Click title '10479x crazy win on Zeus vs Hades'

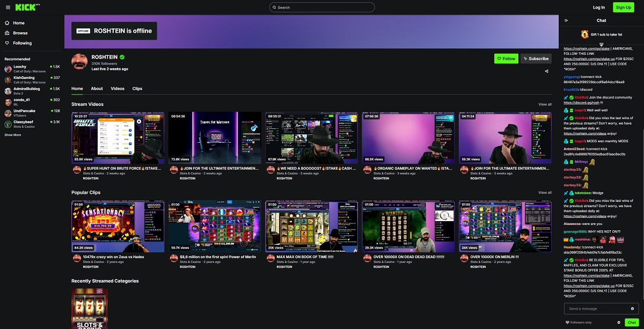114,257
